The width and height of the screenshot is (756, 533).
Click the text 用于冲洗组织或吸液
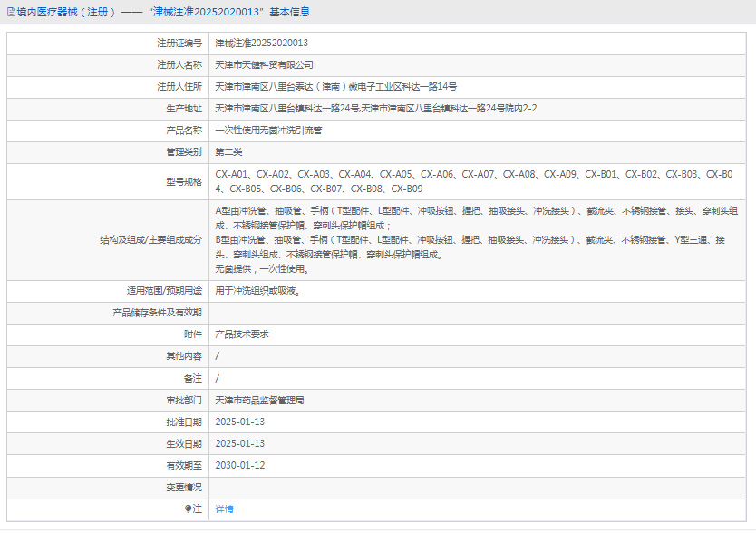pos(257,291)
